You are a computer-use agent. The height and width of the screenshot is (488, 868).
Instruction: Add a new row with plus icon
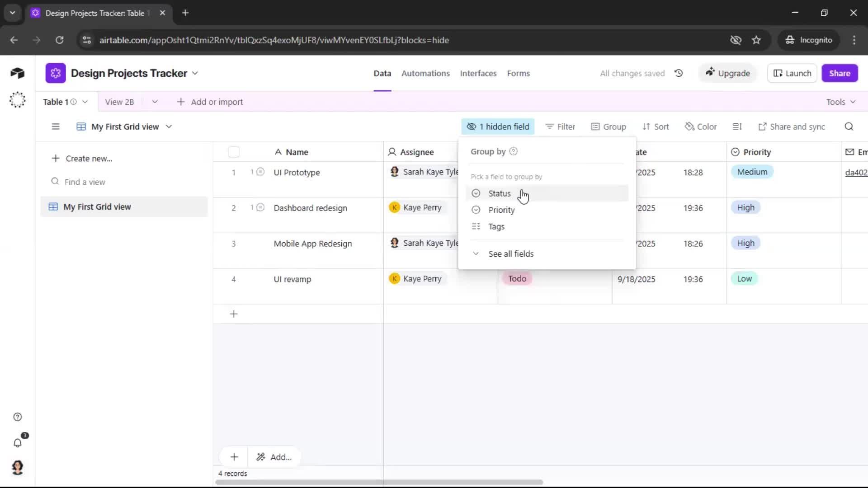tap(233, 314)
